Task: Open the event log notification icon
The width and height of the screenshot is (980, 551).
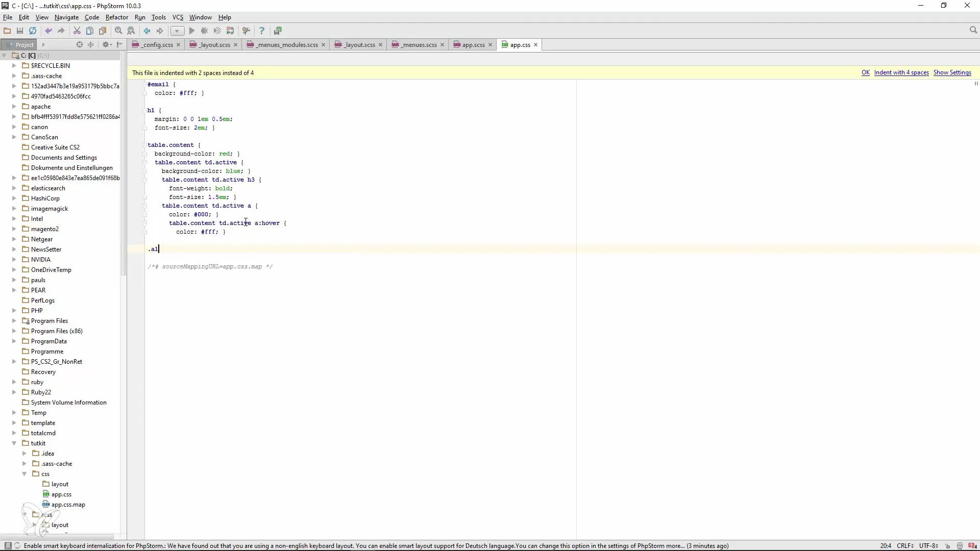Action: point(973,546)
